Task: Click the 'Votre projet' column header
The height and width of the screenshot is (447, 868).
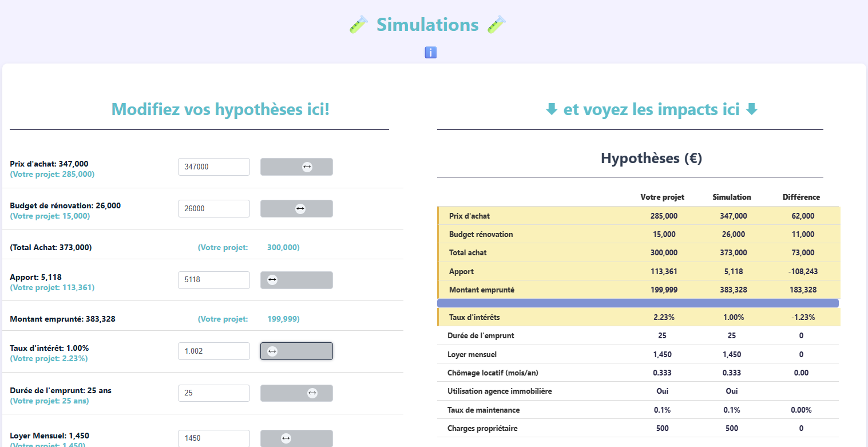Action: [662, 197]
